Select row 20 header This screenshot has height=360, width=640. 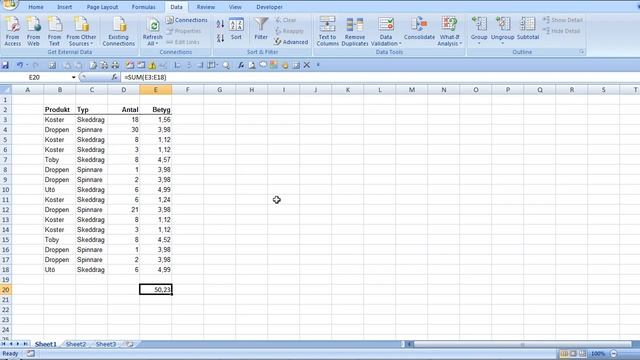point(6,290)
